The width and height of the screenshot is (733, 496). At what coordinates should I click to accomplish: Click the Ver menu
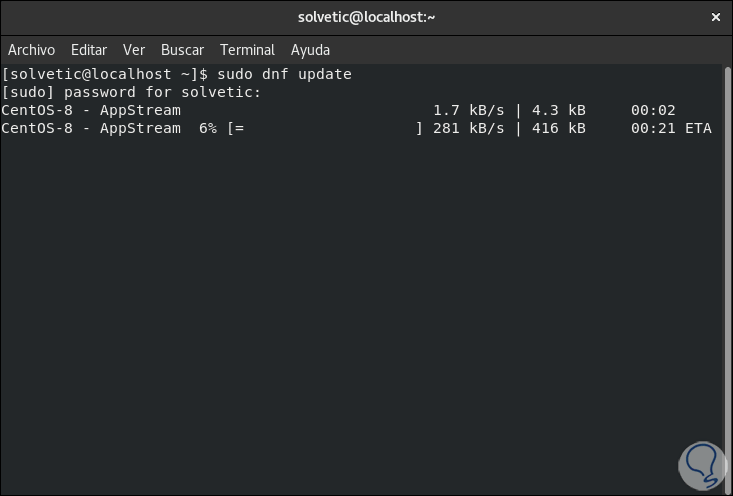click(x=134, y=50)
